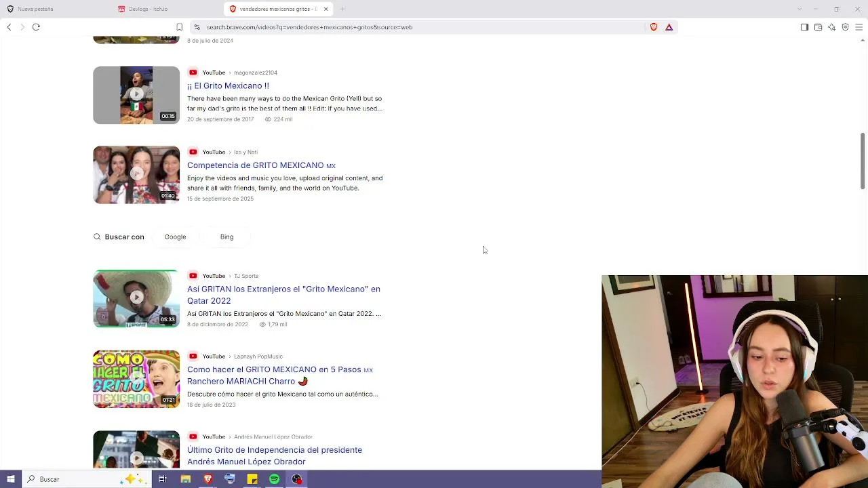The height and width of the screenshot is (488, 868).
Task: Open Task View in the taskbar
Action: (163, 479)
